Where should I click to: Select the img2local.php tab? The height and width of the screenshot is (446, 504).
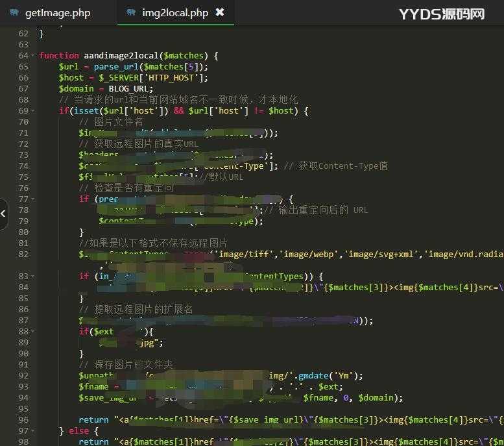[174, 13]
